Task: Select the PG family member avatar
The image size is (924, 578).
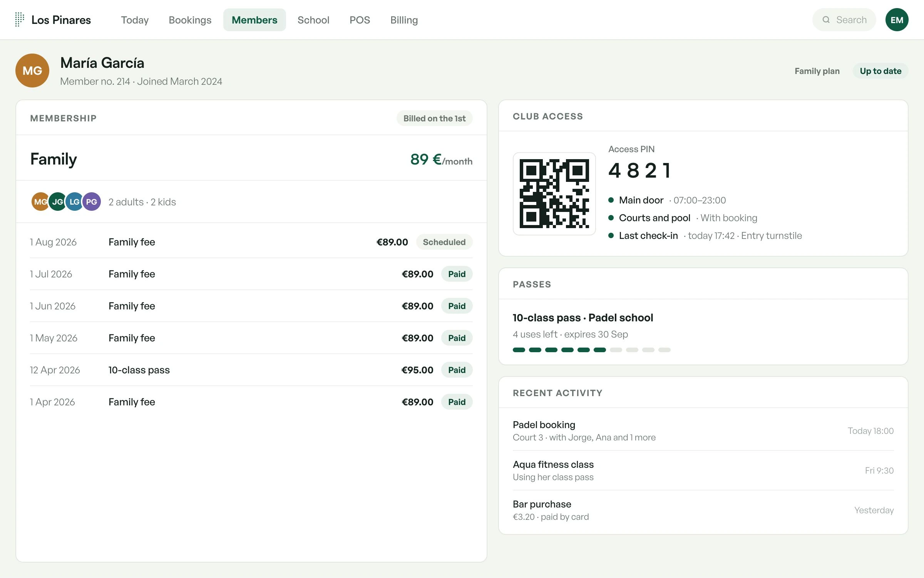Action: point(92,202)
